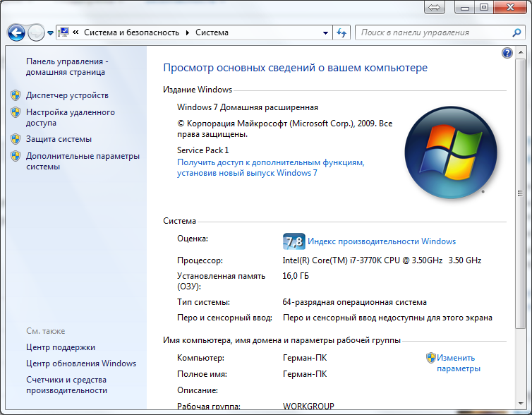Select 'Герман-ПК' in 'Полное имя' row
The width and height of the screenshot is (532, 415).
305,374
